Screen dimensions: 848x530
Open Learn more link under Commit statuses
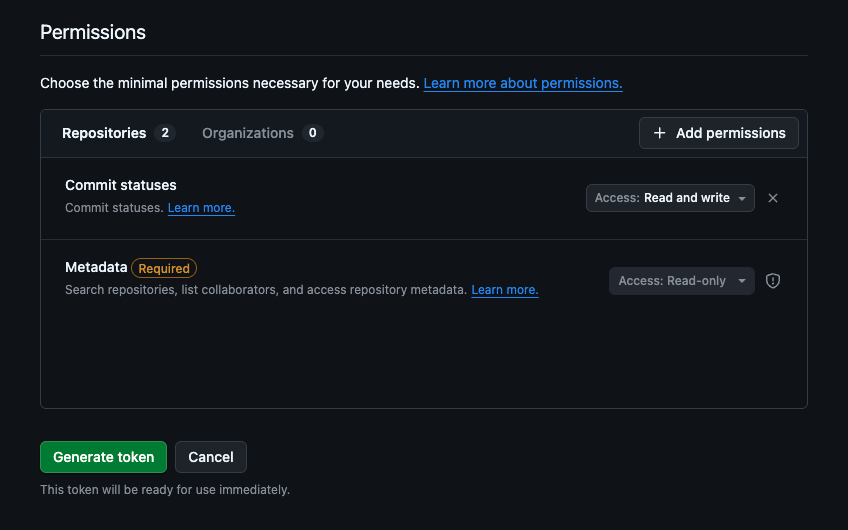pos(201,208)
